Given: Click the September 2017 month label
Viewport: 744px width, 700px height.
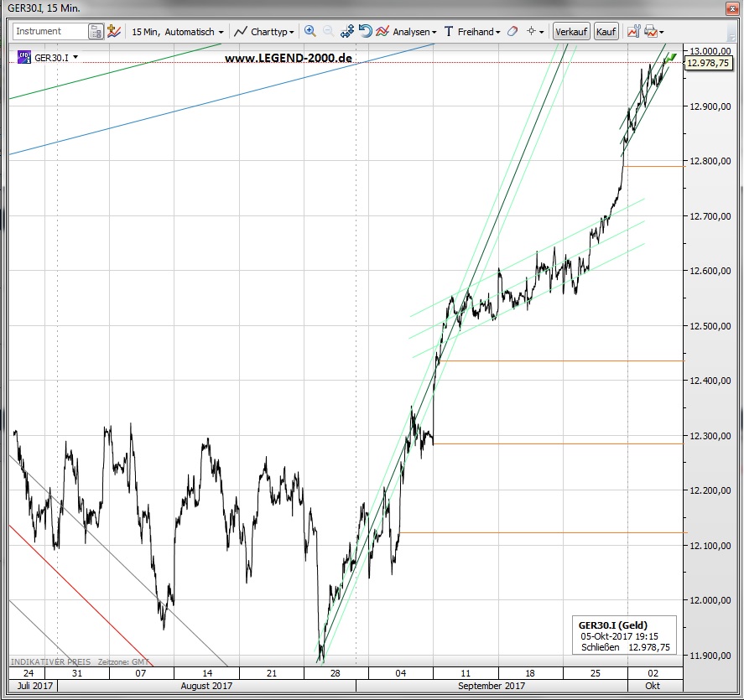Looking at the screenshot, I should (492, 686).
